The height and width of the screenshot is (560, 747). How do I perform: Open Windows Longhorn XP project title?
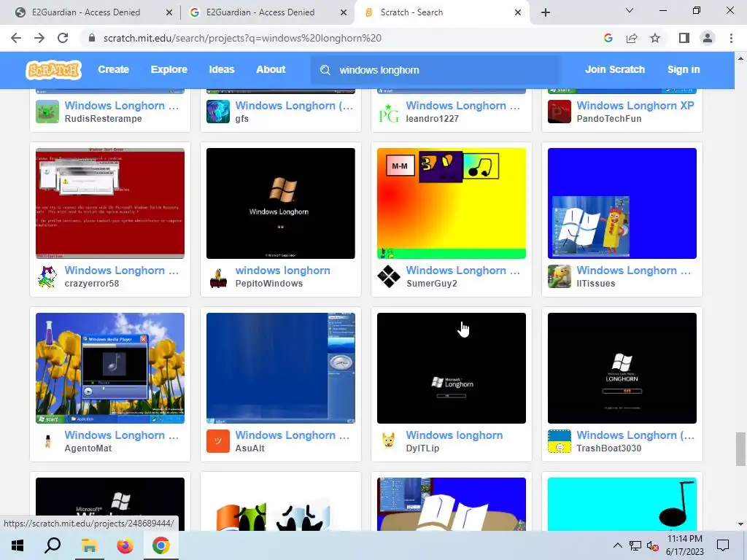635,106
